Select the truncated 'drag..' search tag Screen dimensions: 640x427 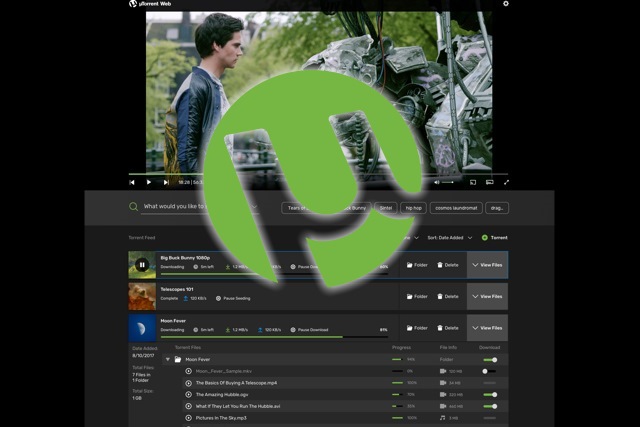(497, 208)
